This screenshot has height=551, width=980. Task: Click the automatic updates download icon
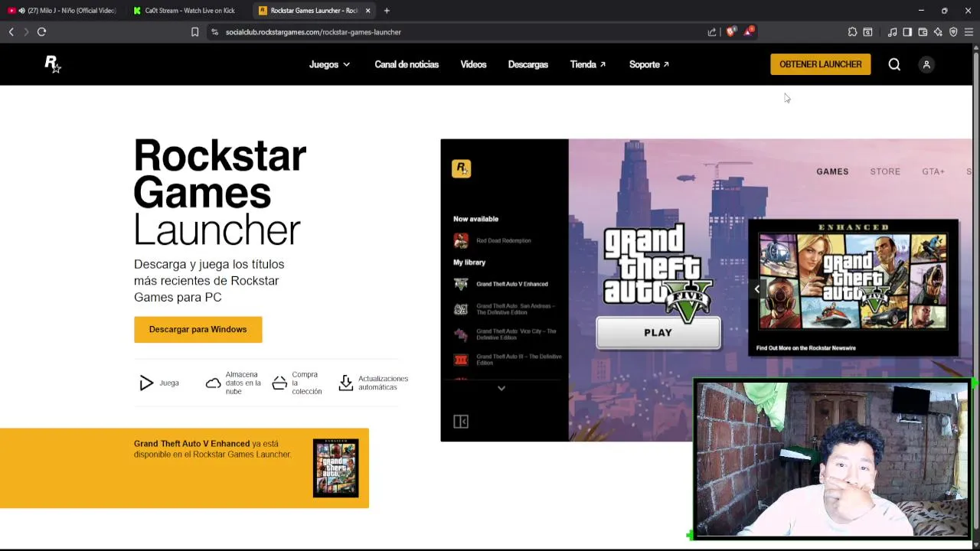point(346,383)
